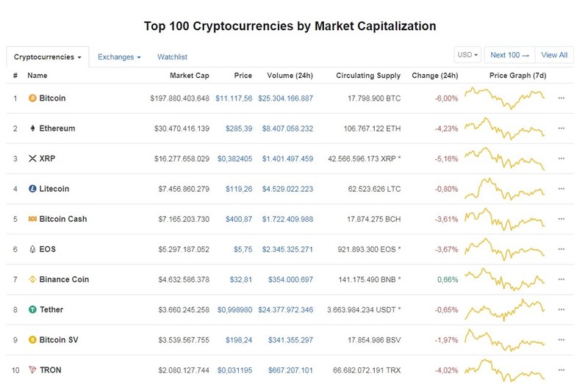Click the Bitcoin coin logo icon
588x385 pixels.
(32, 98)
